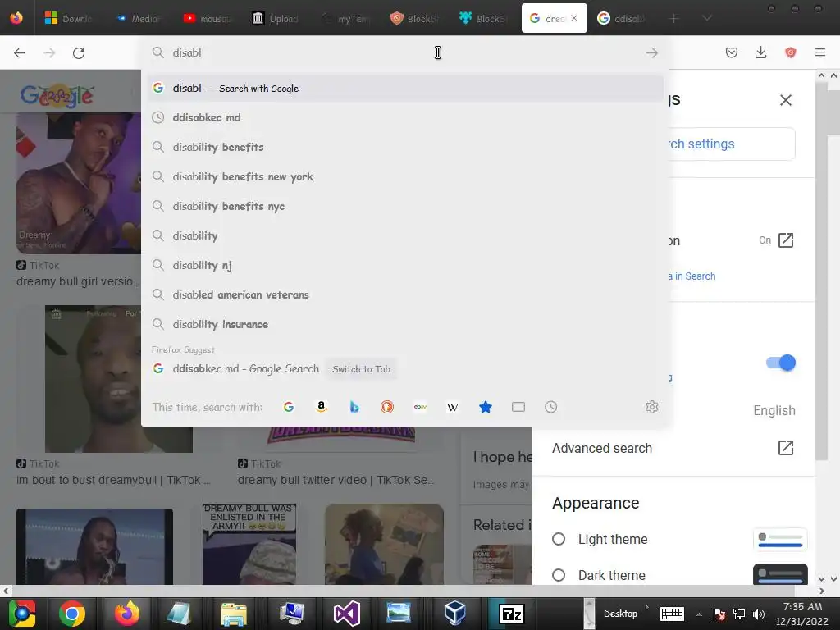This screenshot has width=840, height=630.
Task: Switch to the Media tab
Action: (x=138, y=18)
